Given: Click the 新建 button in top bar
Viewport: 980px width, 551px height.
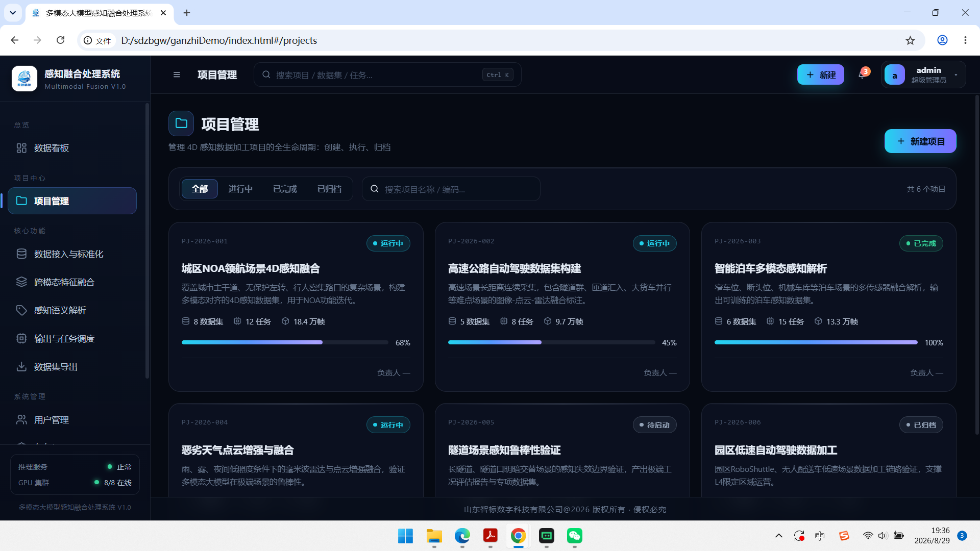Looking at the screenshot, I should (x=821, y=74).
